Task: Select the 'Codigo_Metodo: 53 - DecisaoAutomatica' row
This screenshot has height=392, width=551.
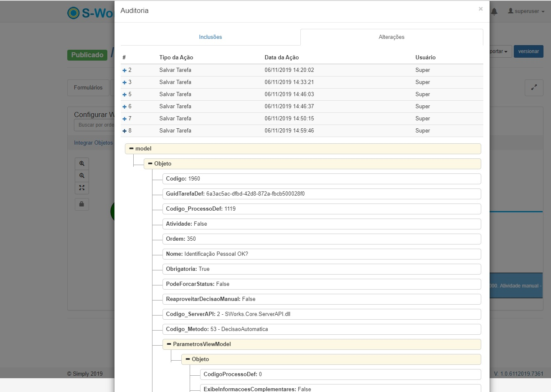Action: tap(322, 329)
